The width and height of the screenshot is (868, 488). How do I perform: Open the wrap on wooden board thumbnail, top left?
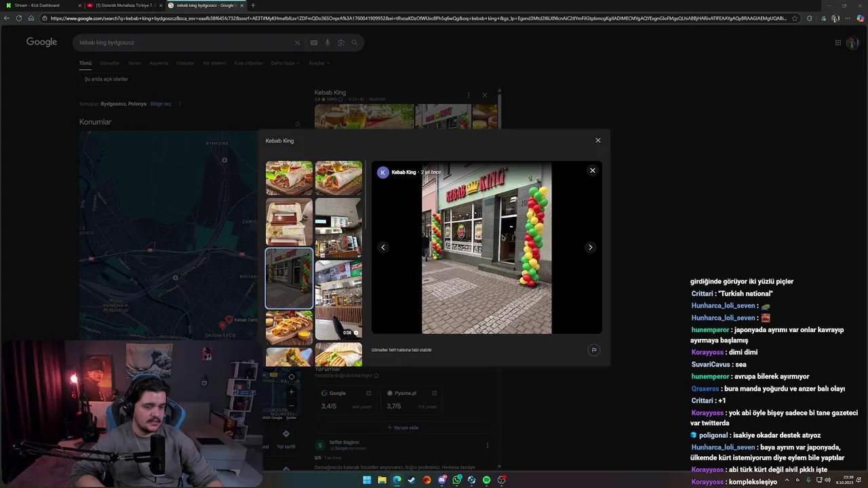(x=289, y=178)
